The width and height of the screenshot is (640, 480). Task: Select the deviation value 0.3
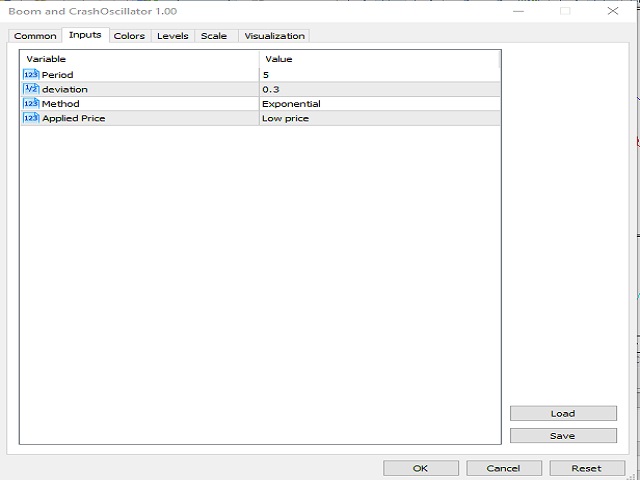pyautogui.click(x=378, y=89)
